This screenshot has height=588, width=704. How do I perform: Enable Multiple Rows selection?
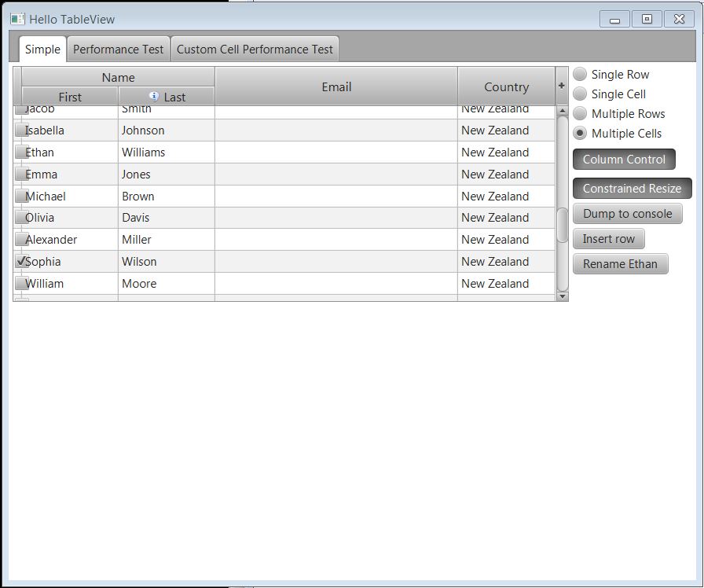[581, 114]
